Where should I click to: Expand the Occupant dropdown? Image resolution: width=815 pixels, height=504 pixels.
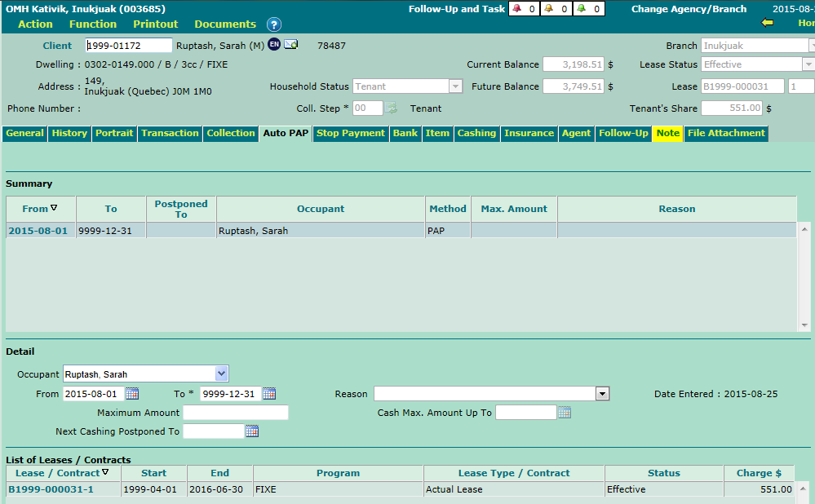[221, 374]
